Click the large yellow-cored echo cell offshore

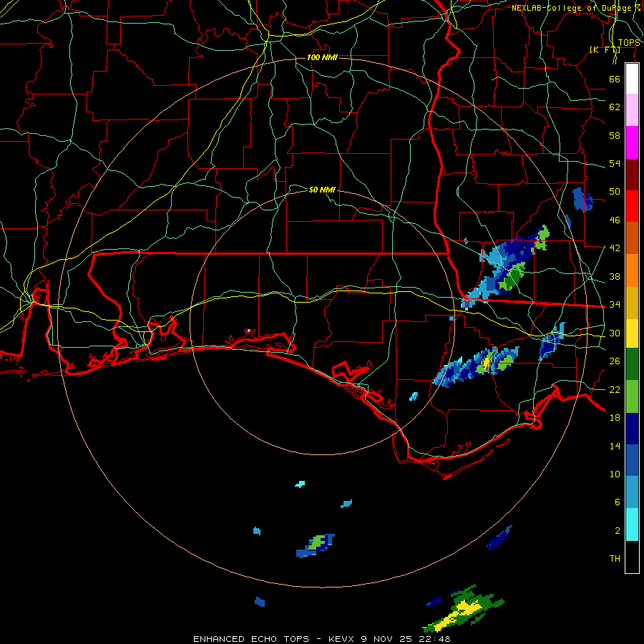click(463, 609)
